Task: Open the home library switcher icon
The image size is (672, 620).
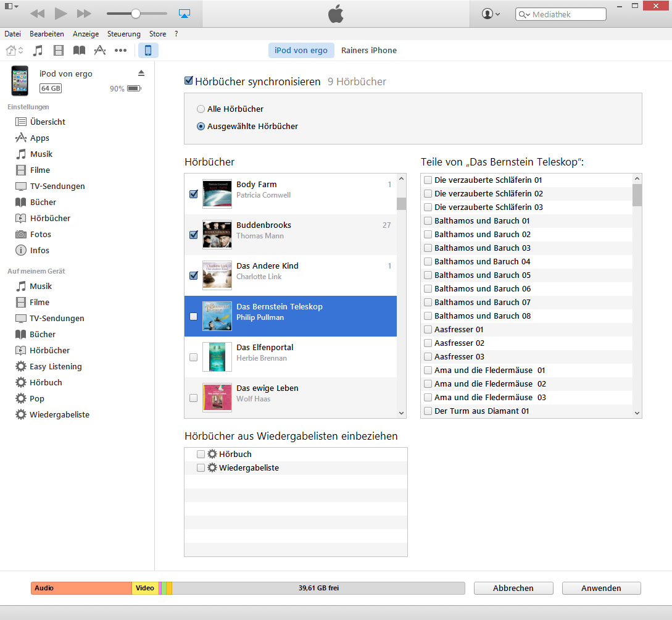Action: pos(14,51)
